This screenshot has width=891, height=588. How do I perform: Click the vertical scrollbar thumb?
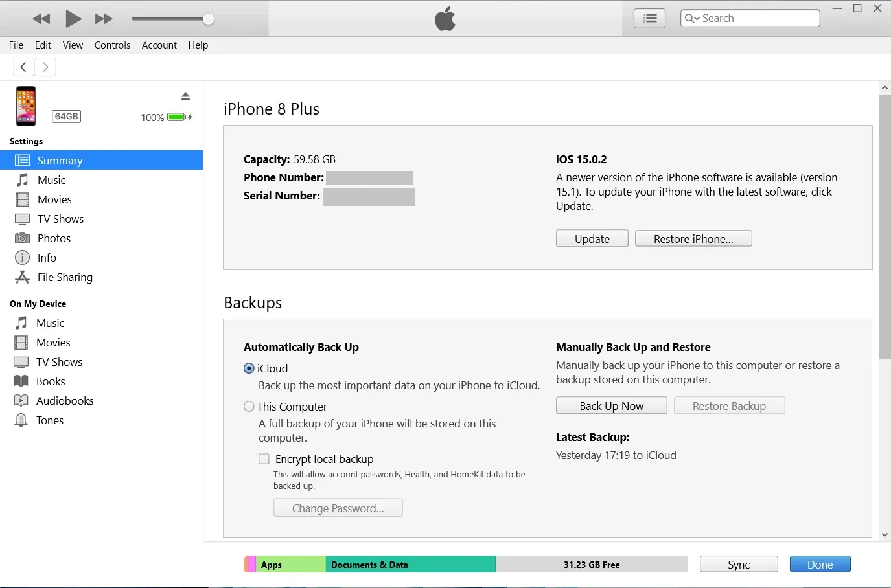point(885,227)
